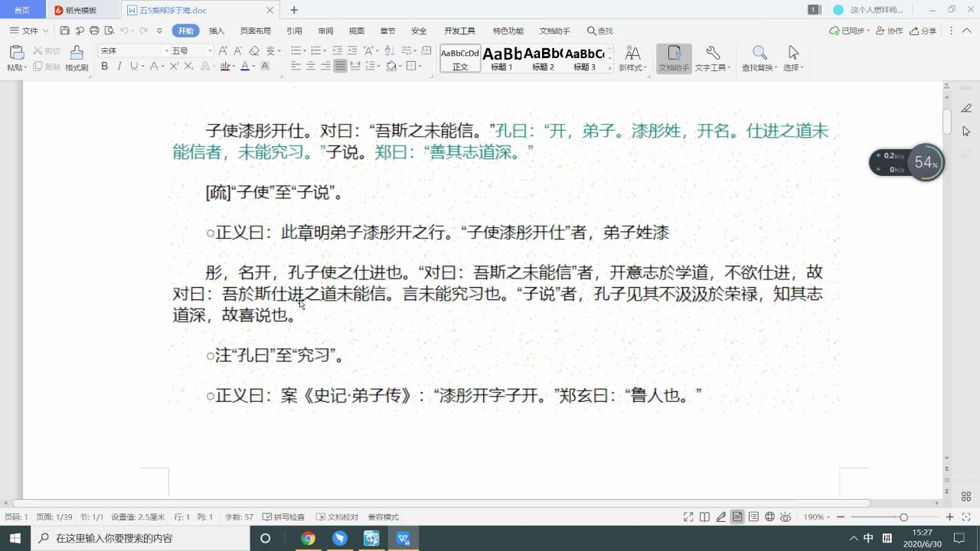
Task: Toggle document proofing (文档校对) in status bar
Action: tap(337, 517)
